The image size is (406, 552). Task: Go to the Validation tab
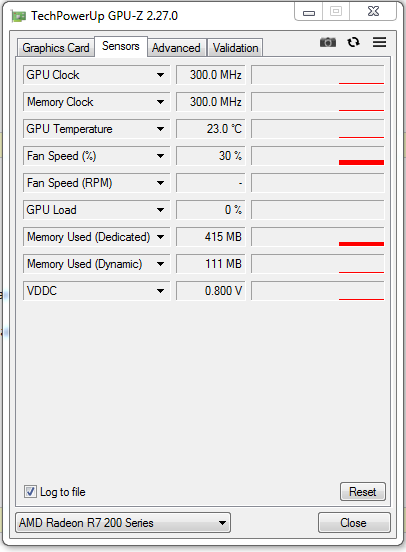point(235,48)
